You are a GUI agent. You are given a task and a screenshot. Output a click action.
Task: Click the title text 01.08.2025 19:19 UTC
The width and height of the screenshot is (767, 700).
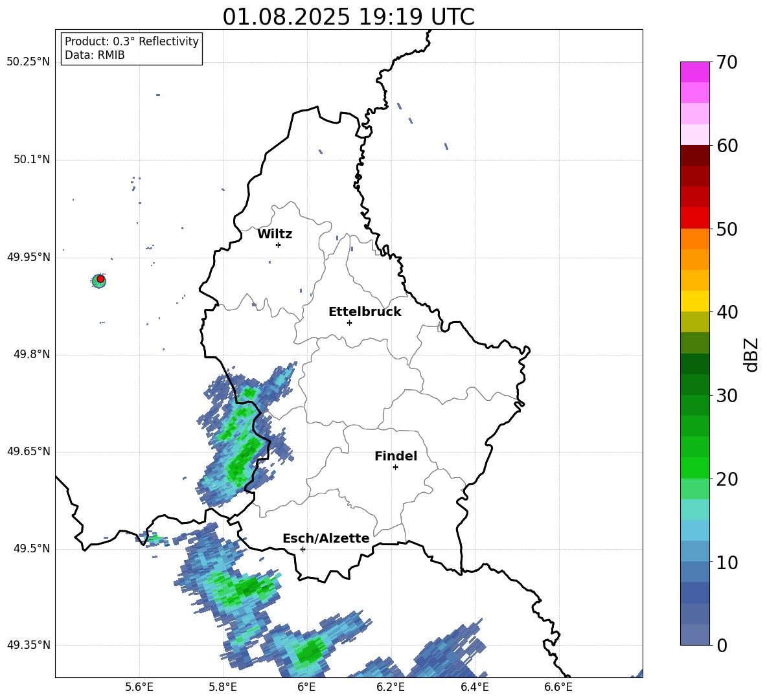[349, 17]
